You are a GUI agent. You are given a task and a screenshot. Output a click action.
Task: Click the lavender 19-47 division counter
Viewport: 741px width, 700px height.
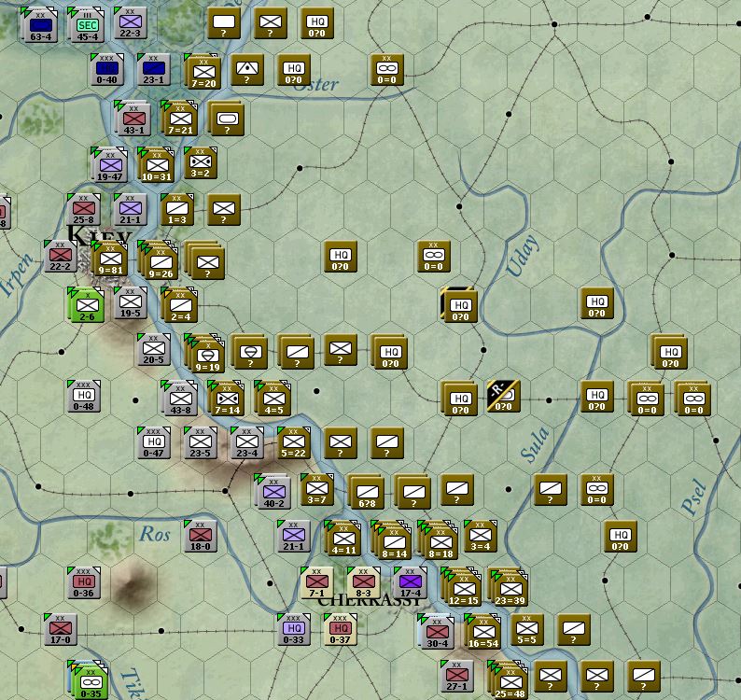pos(110,165)
